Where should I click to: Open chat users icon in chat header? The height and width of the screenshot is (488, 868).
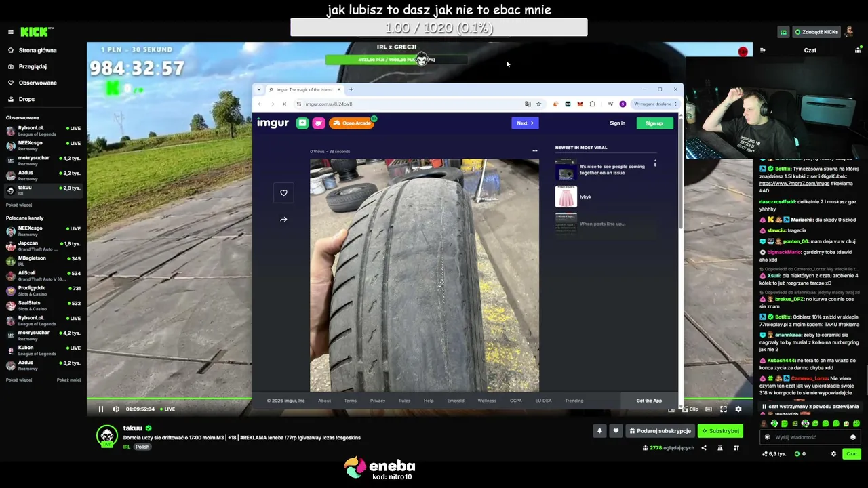click(858, 50)
